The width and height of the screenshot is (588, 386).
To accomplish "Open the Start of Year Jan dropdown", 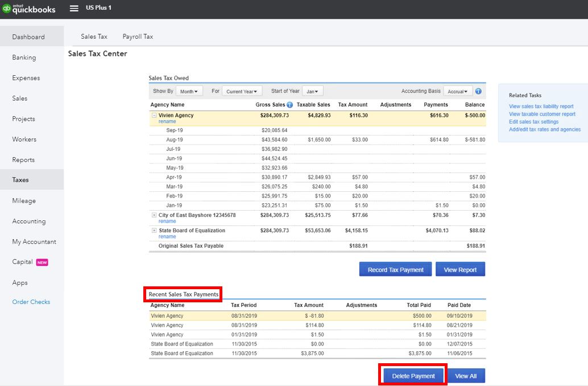I will (312, 91).
